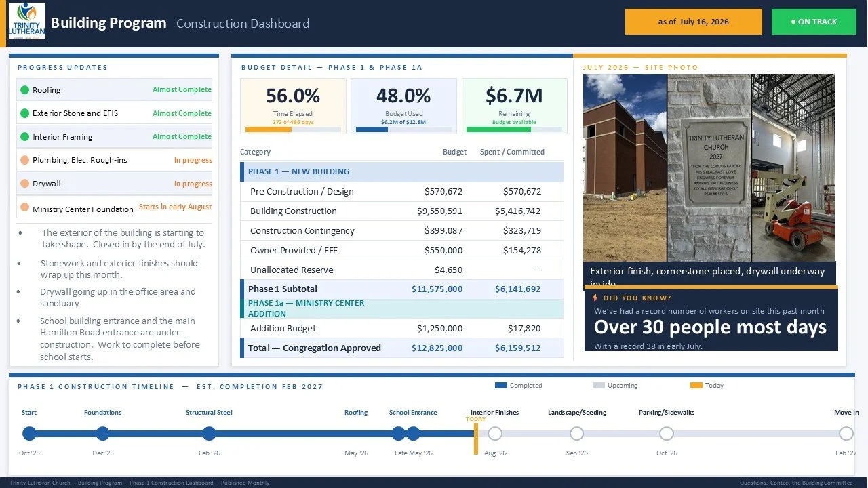Click the Over 30 people most days headline
Viewport: 868px width, 488px height.
pos(710,327)
